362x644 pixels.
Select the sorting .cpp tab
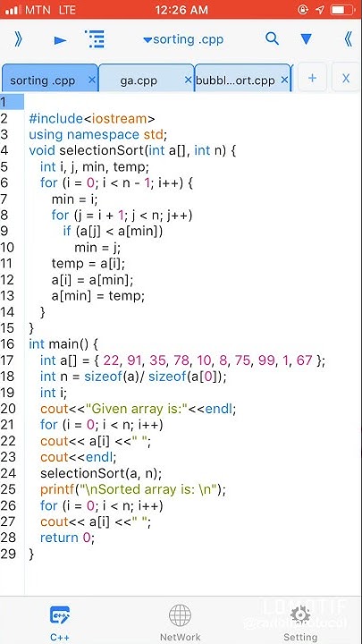[x=42, y=80]
